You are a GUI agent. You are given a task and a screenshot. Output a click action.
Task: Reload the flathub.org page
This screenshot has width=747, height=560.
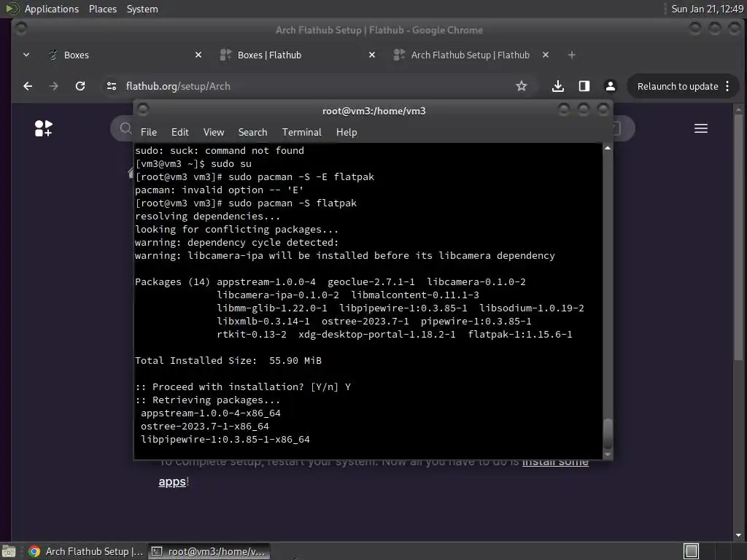(x=80, y=86)
